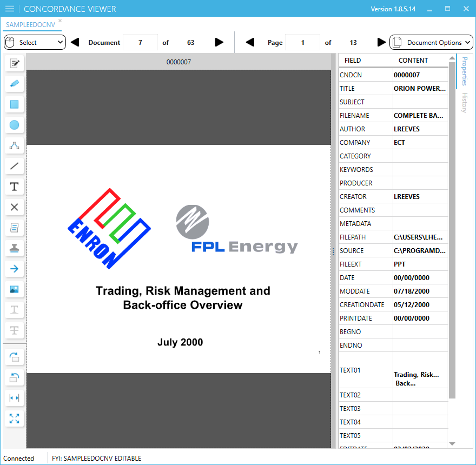
Task: Click the Page number field
Action: tap(303, 43)
